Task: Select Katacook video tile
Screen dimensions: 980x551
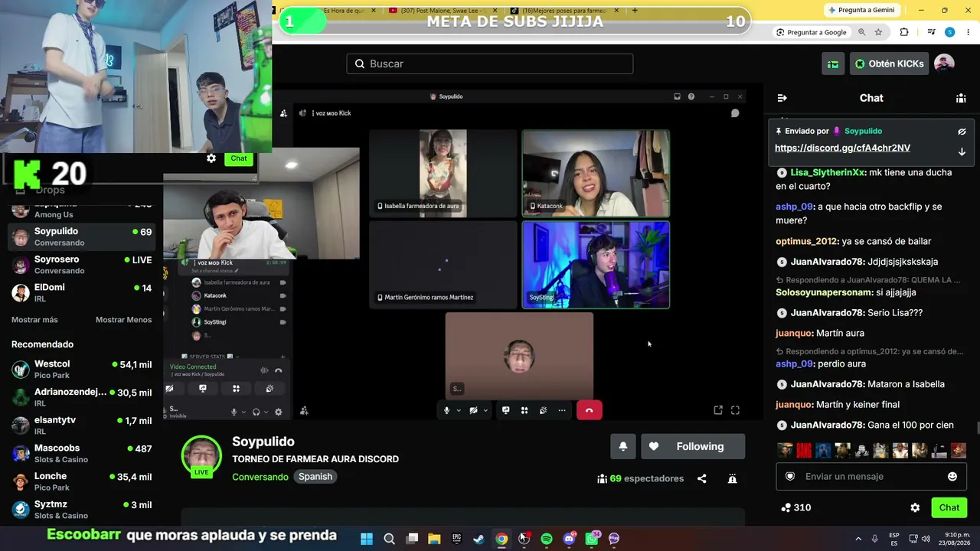Action: click(x=596, y=174)
